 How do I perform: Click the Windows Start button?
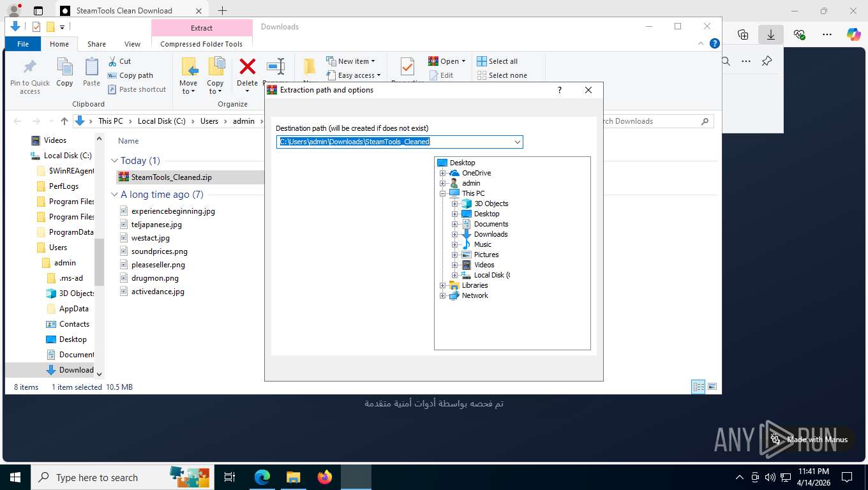tap(15, 477)
